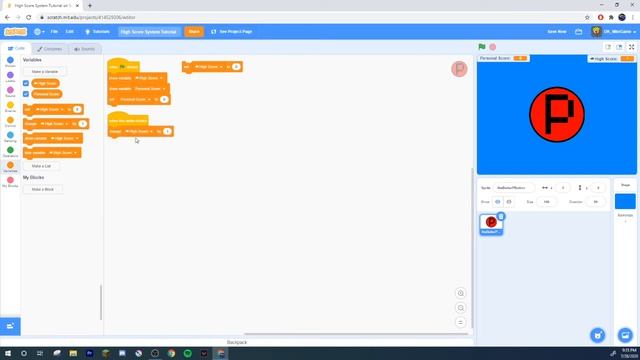Screen dimensions: 640x360
Task: Open dropdown on workspace change High Score block
Action: 139,131
